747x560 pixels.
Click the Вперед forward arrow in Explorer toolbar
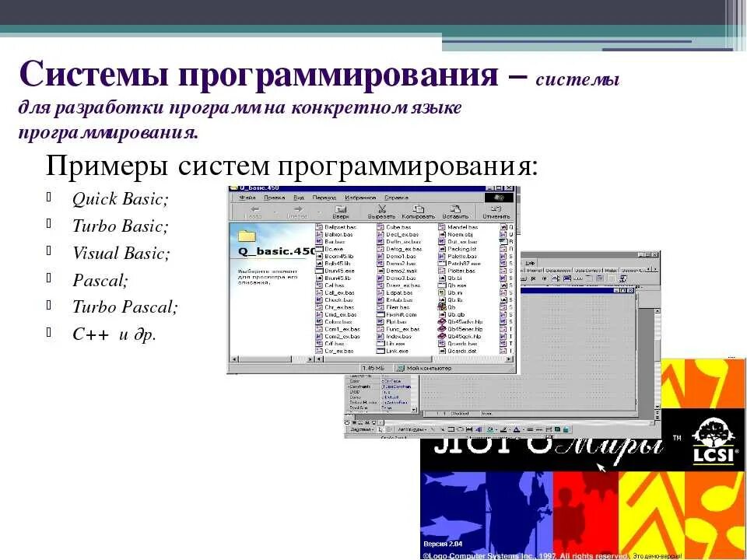pyautogui.click(x=298, y=209)
